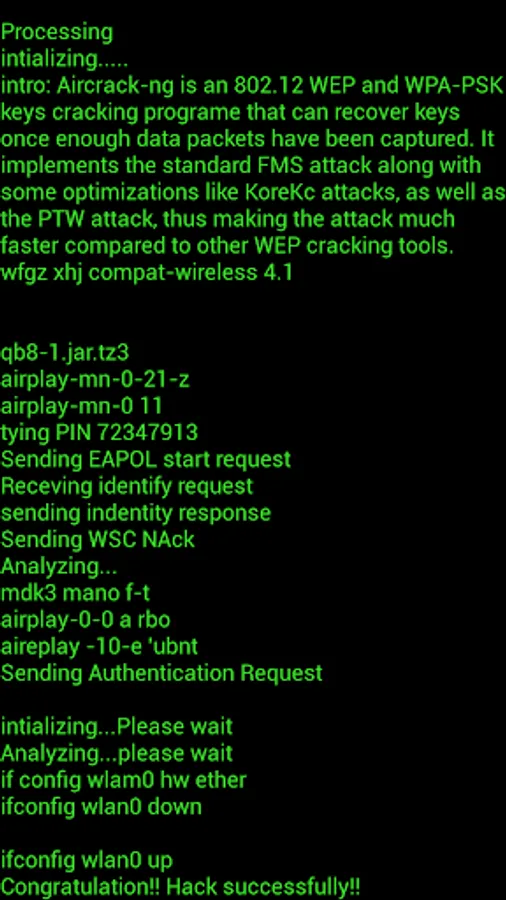Click the 'intializing.....' text line

click(x=64, y=59)
